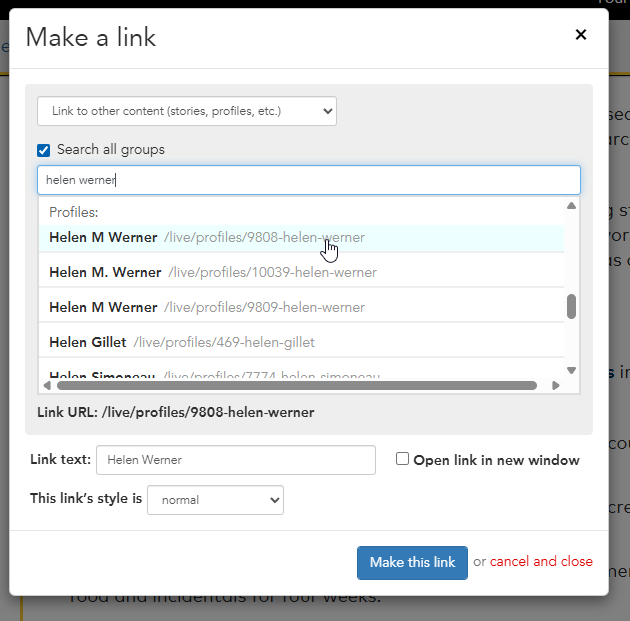
Task: Expand the link style dropdown
Action: pos(215,499)
